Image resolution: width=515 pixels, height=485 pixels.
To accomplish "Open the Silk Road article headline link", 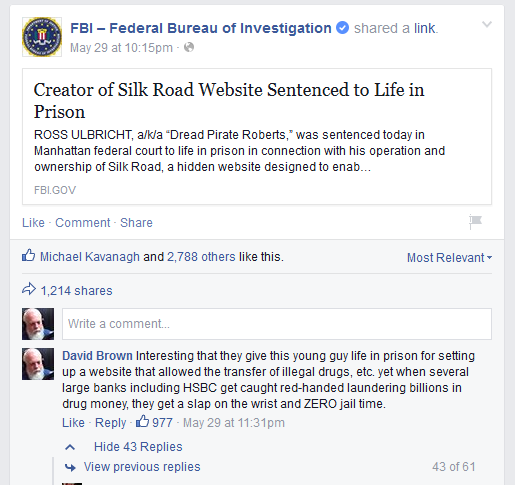I will [229, 100].
